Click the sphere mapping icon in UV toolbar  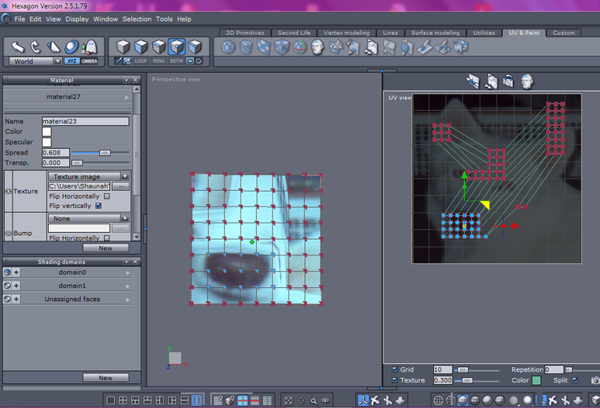228,47
